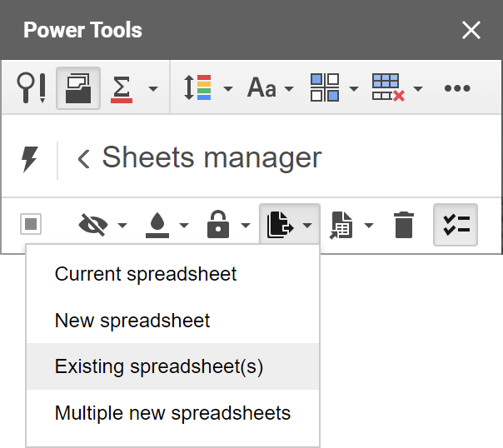The height and width of the screenshot is (448, 503).
Task: Click the lightning bolt Power Tools icon
Action: tap(30, 159)
